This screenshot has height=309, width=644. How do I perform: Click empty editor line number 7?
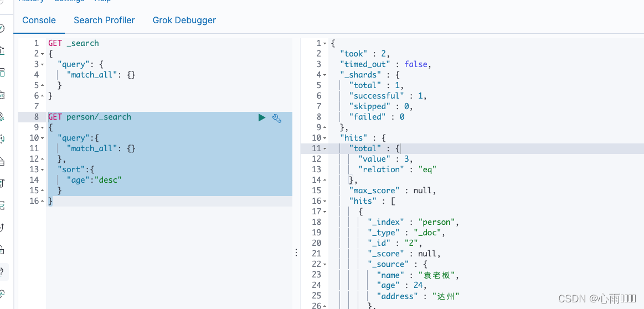(x=37, y=106)
